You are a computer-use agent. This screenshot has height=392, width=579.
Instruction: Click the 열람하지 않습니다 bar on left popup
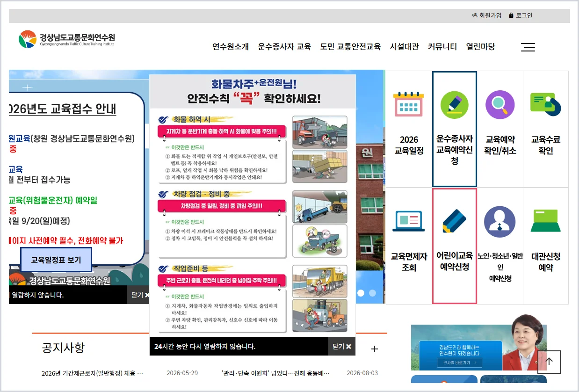click(67, 295)
